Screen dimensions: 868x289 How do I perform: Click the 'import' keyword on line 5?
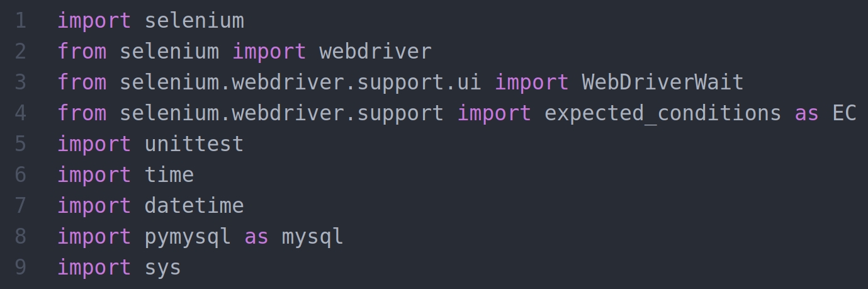click(94, 144)
